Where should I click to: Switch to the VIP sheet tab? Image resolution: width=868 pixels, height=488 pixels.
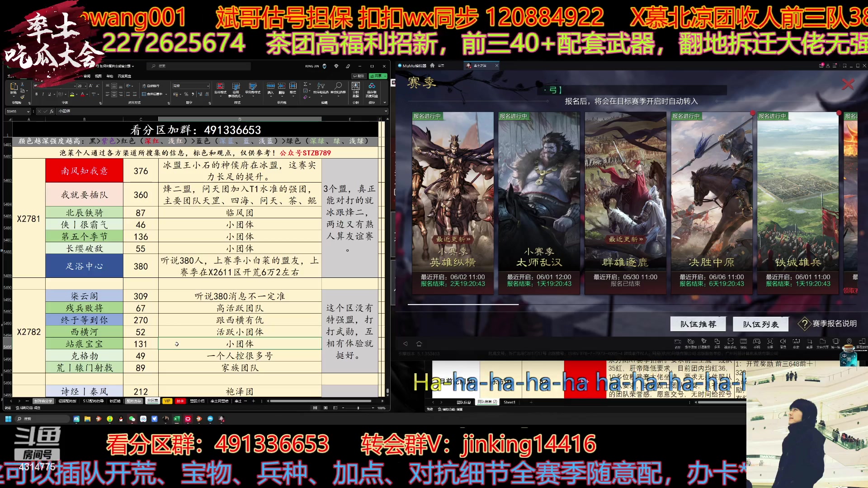point(167,401)
